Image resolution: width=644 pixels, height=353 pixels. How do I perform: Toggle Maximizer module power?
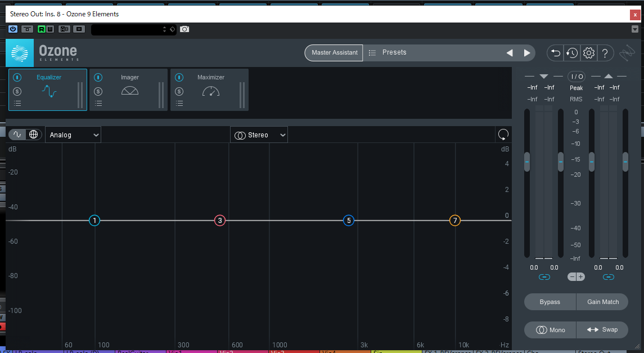pyautogui.click(x=179, y=77)
